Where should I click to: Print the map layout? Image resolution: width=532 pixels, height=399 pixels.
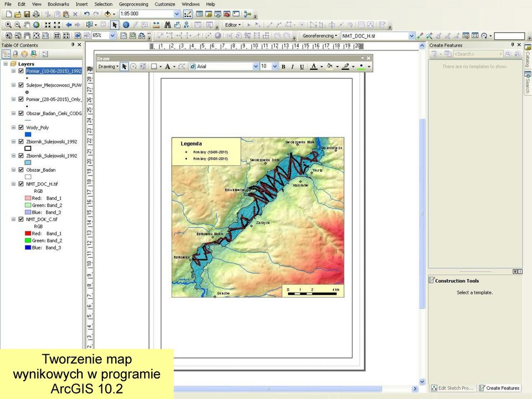[x=35, y=14]
